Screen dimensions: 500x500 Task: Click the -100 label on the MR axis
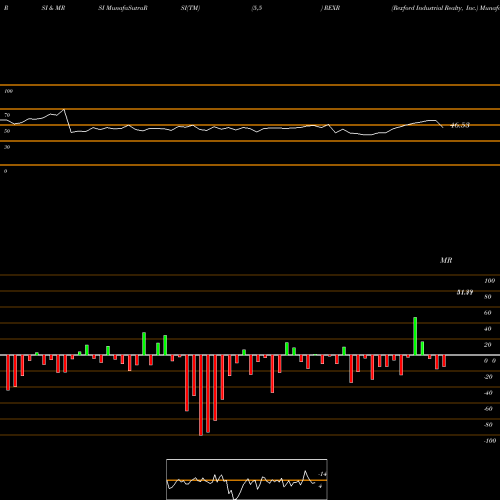tap(489, 441)
